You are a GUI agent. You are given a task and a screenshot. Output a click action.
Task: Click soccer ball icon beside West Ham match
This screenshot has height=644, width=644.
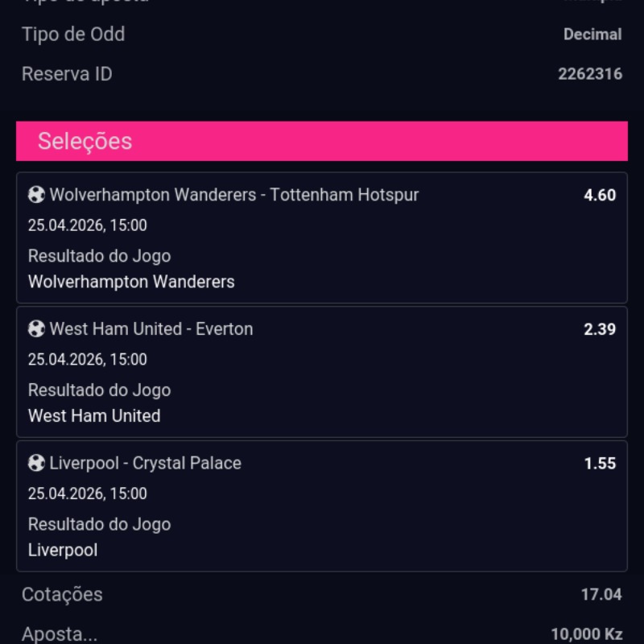(36, 328)
